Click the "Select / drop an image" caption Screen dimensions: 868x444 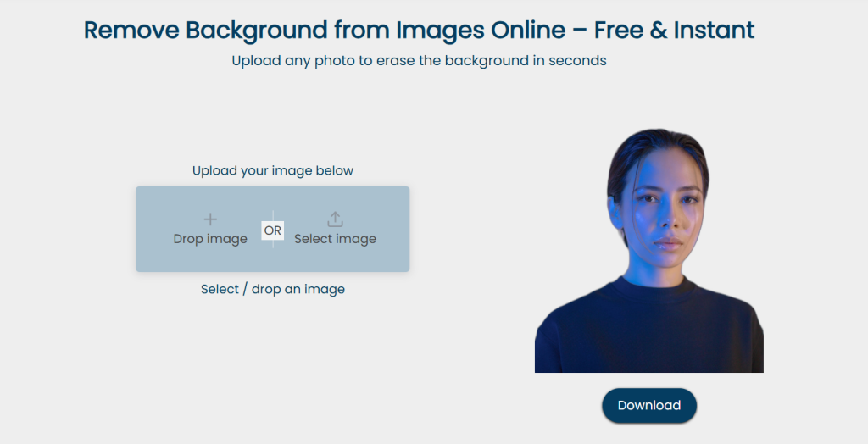pos(272,289)
